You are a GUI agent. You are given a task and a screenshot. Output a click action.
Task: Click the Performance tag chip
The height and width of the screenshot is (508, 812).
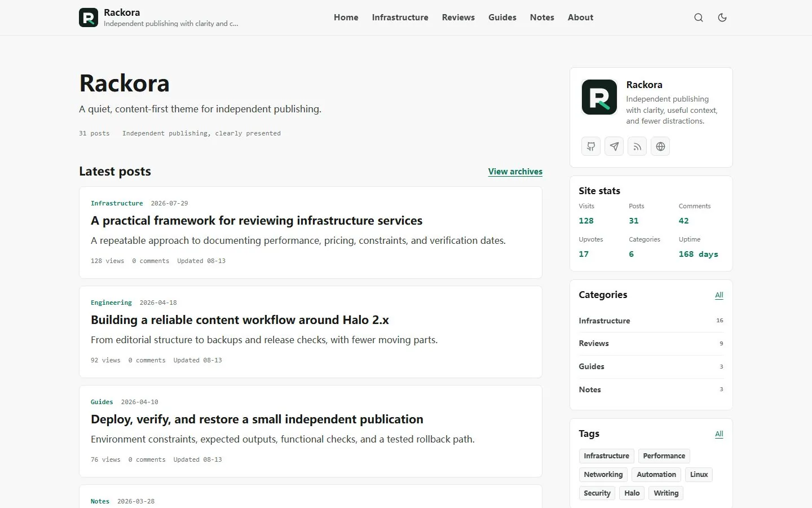(x=664, y=456)
